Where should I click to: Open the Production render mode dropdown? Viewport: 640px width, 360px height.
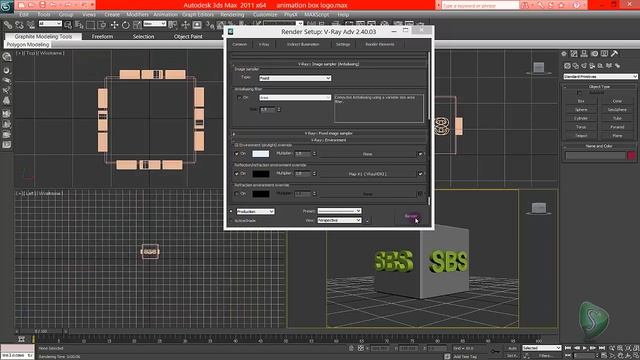pyautogui.click(x=256, y=211)
